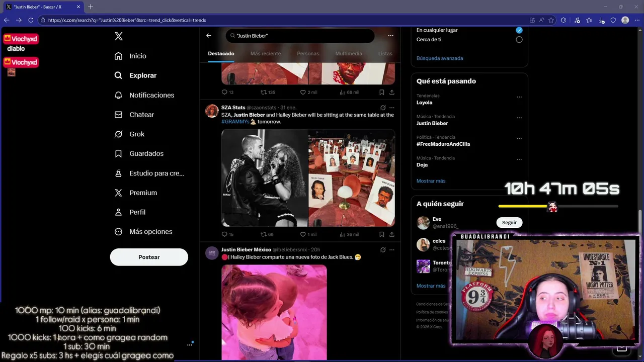The width and height of the screenshot is (644, 362).
Task: Go back using arrow beside search box
Action: pos(209,36)
